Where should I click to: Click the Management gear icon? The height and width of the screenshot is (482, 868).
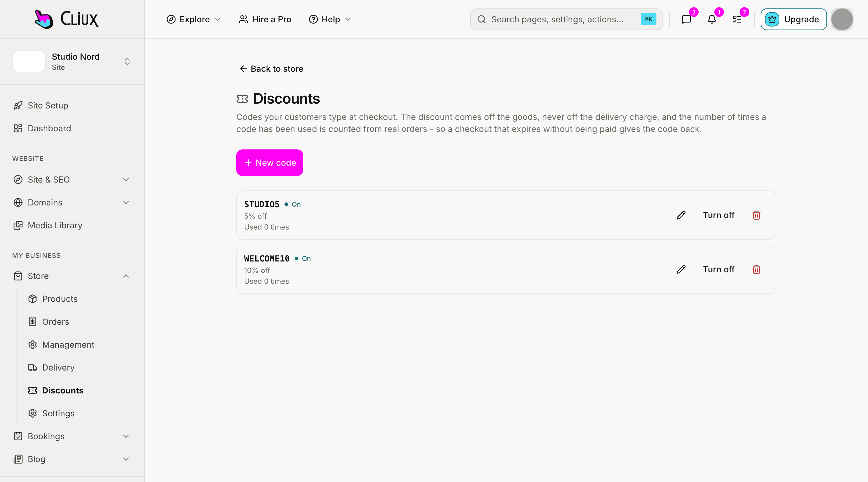(x=33, y=345)
